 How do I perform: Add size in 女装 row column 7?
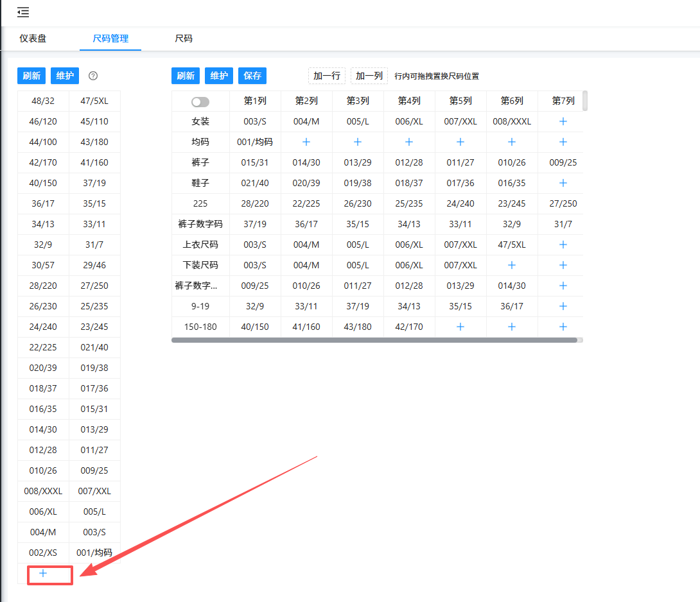(x=563, y=121)
